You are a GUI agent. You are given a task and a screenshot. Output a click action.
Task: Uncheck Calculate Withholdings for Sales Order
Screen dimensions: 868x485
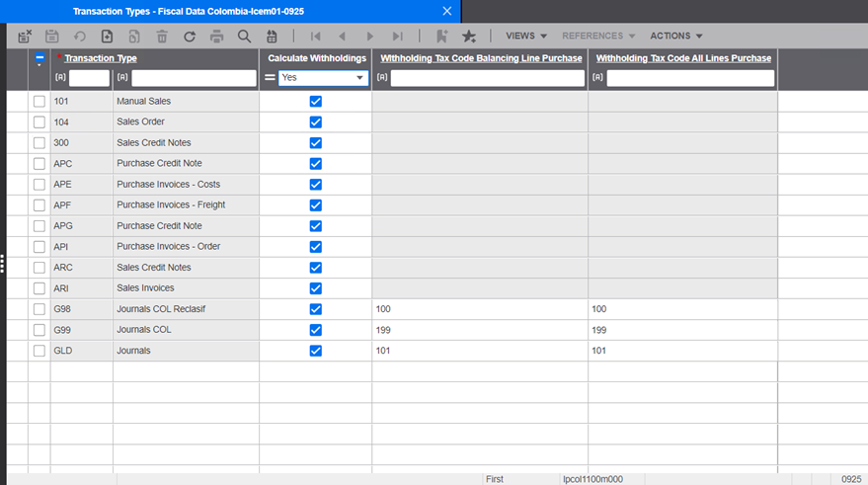pos(316,122)
